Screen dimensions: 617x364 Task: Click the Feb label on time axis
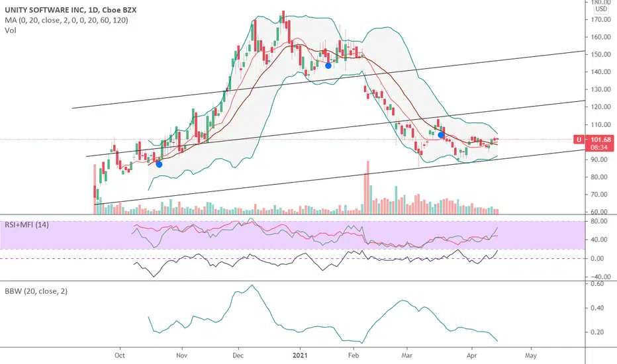point(354,355)
